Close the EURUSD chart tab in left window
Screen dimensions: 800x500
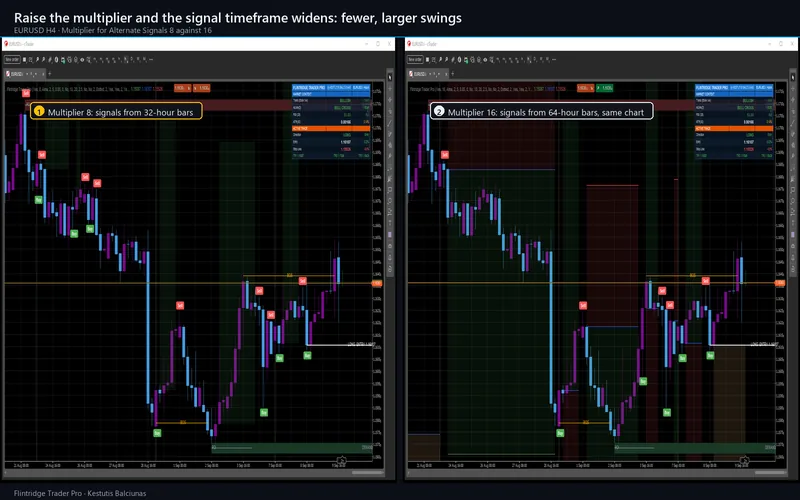(43, 74)
